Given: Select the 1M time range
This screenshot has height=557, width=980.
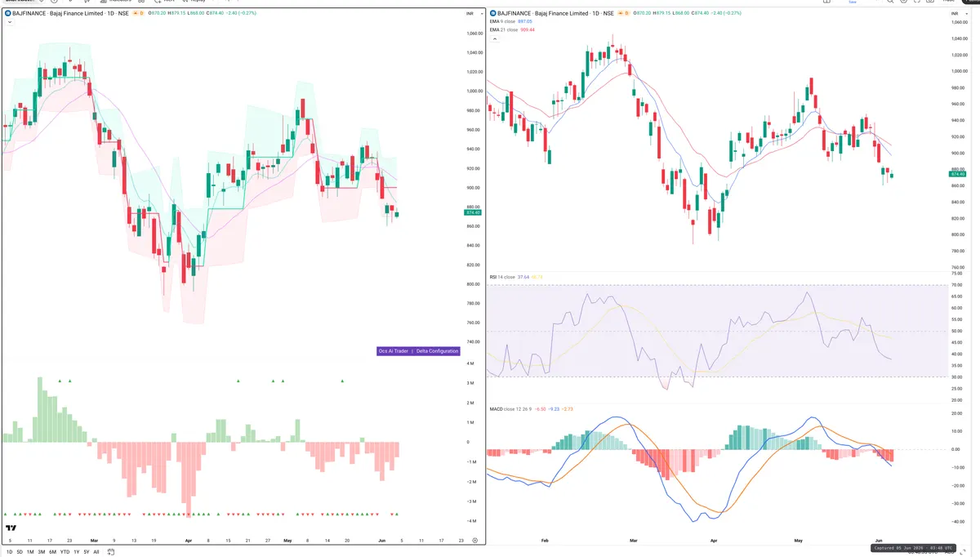Looking at the screenshot, I should pos(30,552).
